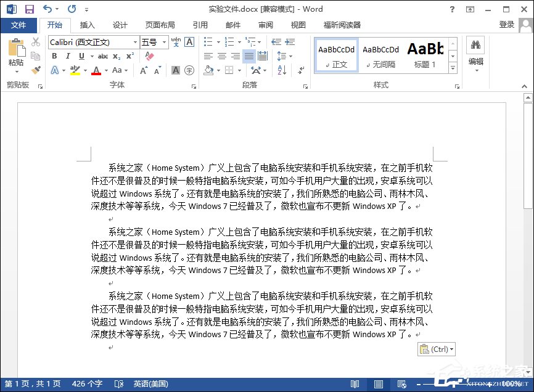The height and width of the screenshot is (392, 534).
Task: Toggle Underline formatting
Action: click(x=81, y=56)
